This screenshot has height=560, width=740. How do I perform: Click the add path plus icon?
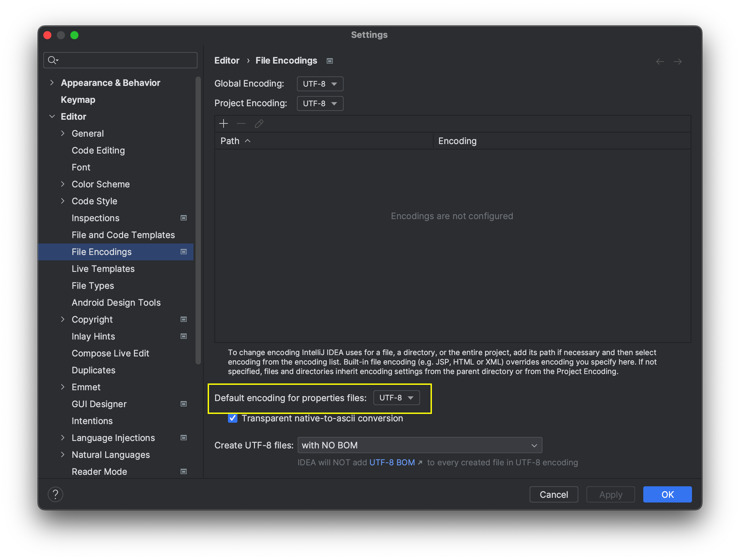pyautogui.click(x=224, y=124)
